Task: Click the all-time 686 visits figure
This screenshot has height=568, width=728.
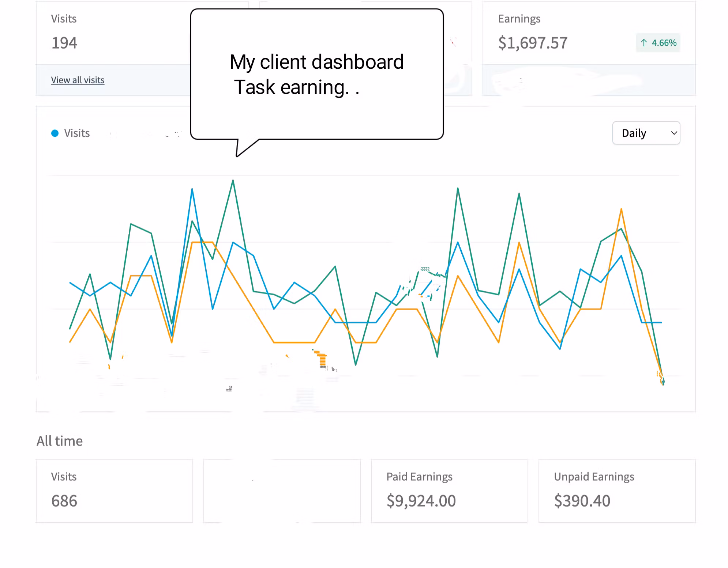Action: click(x=64, y=501)
